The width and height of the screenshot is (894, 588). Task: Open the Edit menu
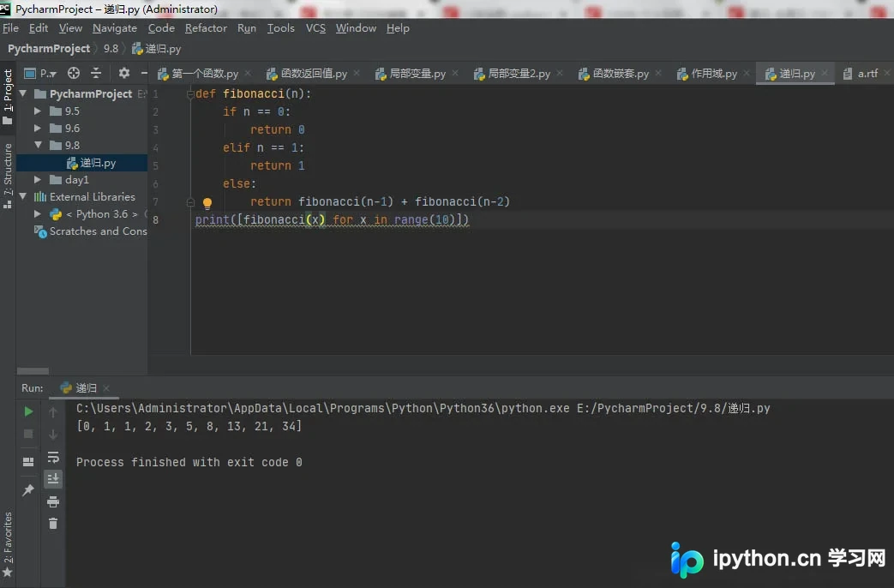pos(39,28)
